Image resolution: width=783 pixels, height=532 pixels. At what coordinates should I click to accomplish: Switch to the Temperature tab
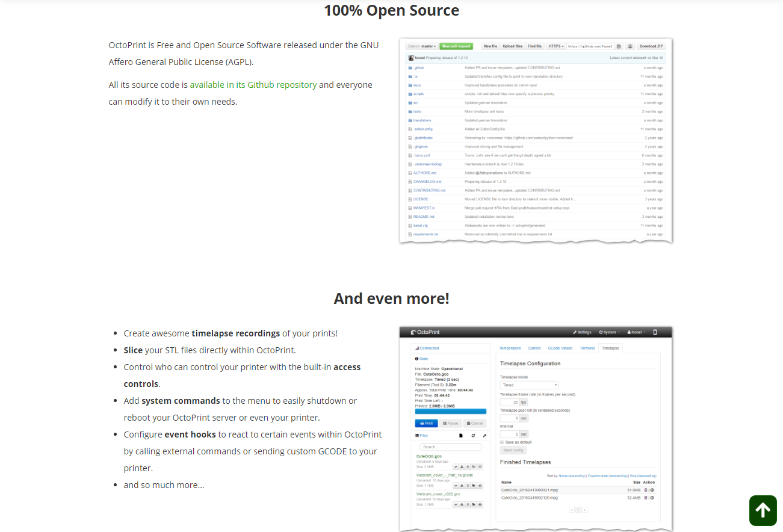(x=510, y=348)
